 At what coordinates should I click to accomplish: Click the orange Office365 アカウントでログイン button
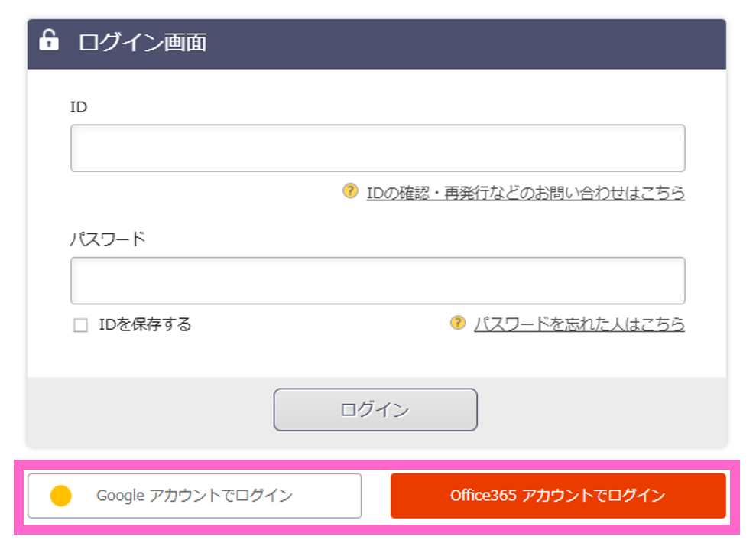pyautogui.click(x=559, y=496)
